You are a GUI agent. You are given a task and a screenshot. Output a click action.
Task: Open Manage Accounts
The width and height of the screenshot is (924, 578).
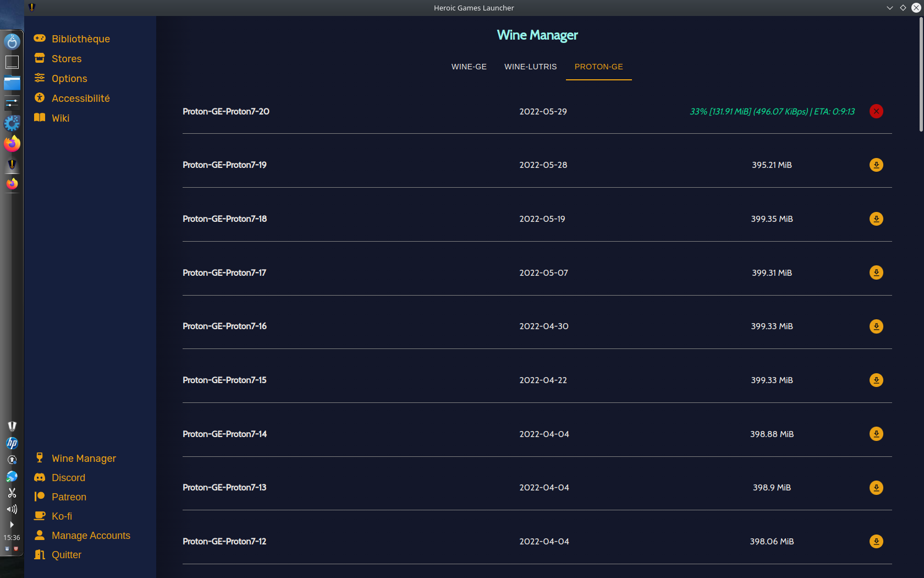click(x=91, y=536)
